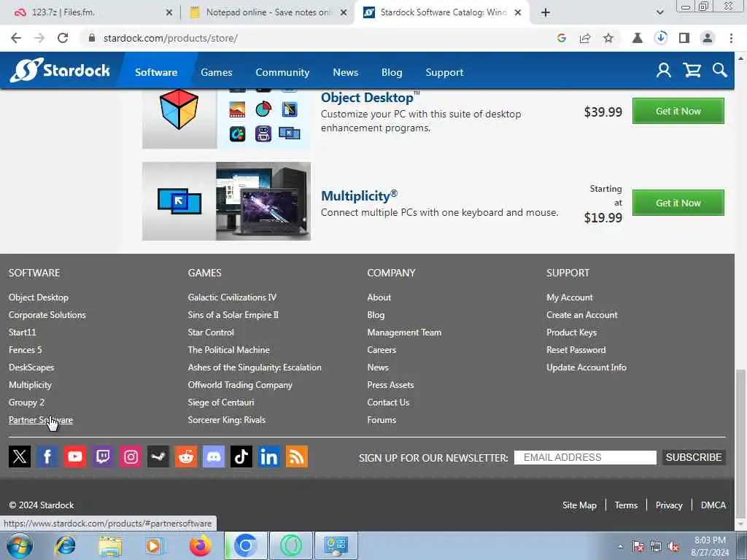
Task: Open the Facebook social icon
Action: point(47,456)
